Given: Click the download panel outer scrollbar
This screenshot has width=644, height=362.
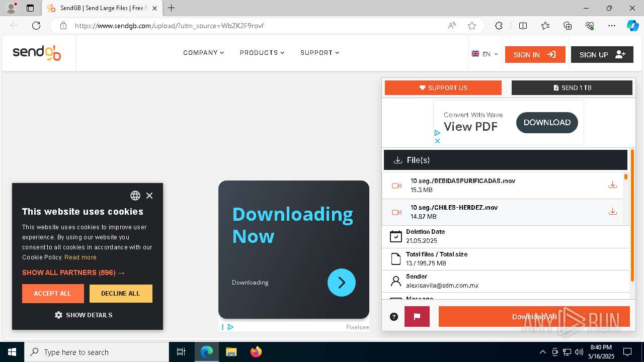Looking at the screenshot, I should pyautogui.click(x=632, y=215).
